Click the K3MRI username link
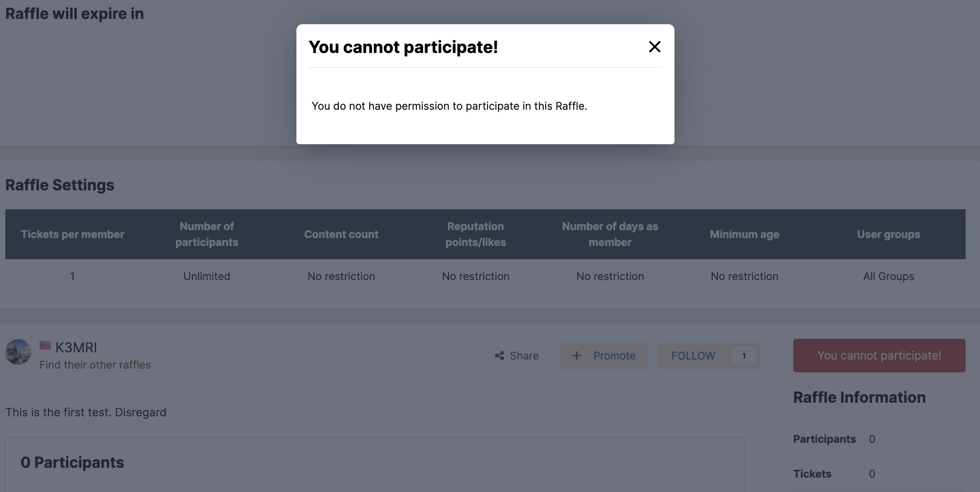 click(x=76, y=347)
